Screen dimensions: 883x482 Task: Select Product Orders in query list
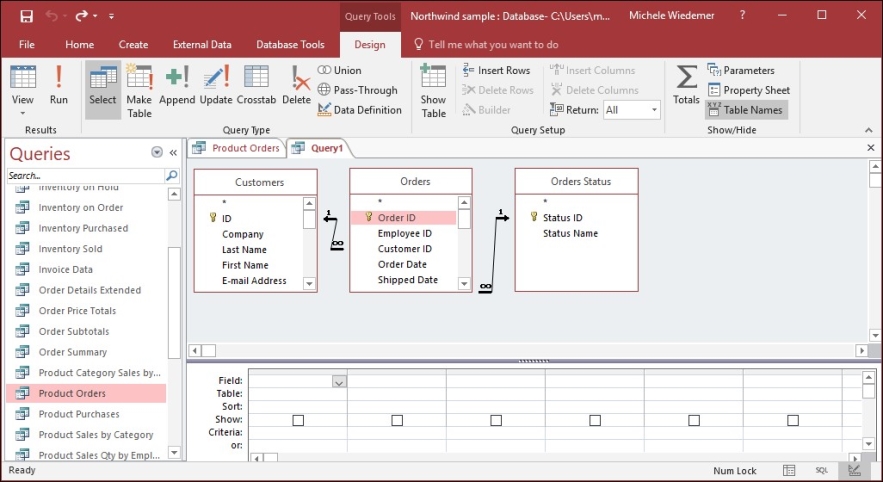click(86, 394)
